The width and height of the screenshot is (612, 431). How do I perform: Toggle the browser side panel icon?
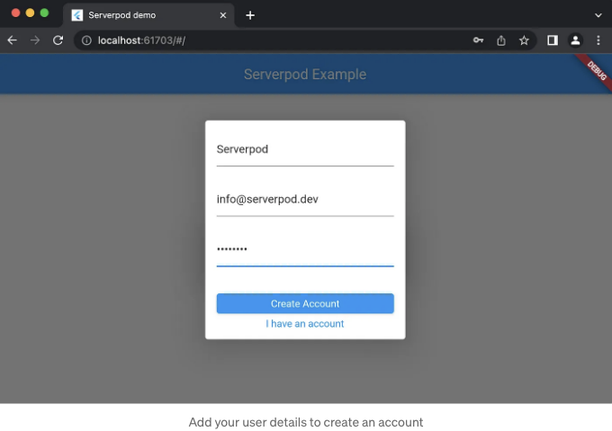click(x=552, y=40)
